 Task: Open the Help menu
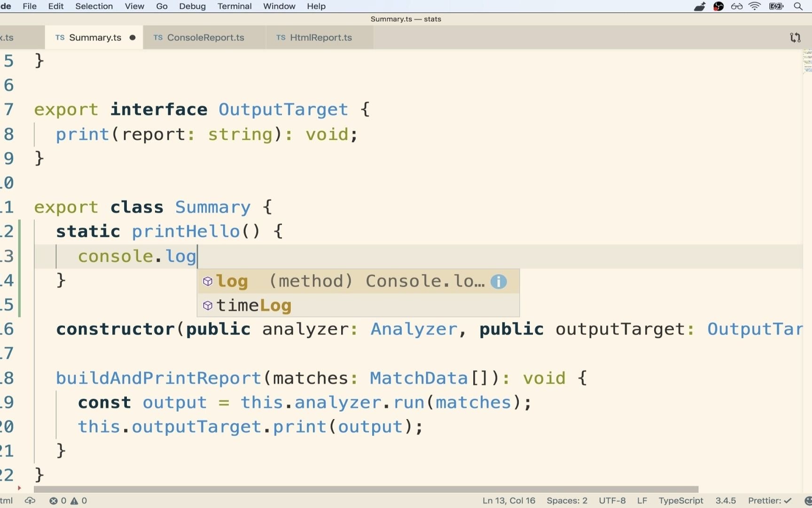316,6
